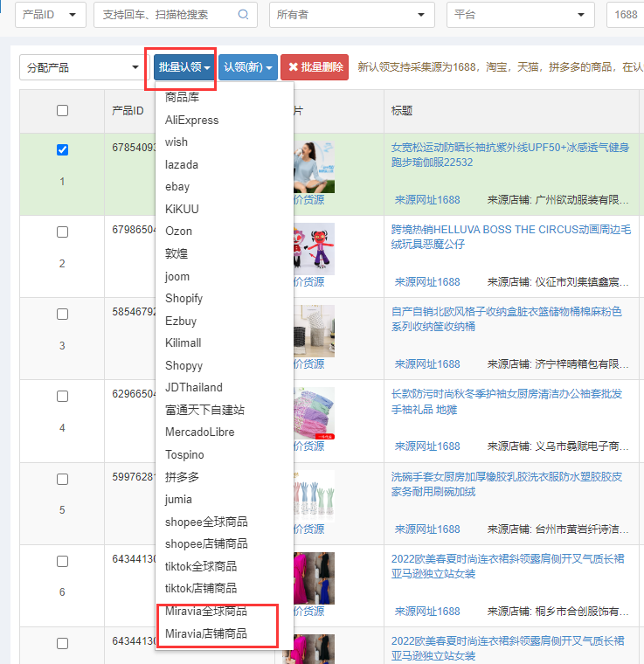Image resolution: width=644 pixels, height=664 pixels.
Task: Select Miravia店铺商品 option
Action: [x=205, y=633]
